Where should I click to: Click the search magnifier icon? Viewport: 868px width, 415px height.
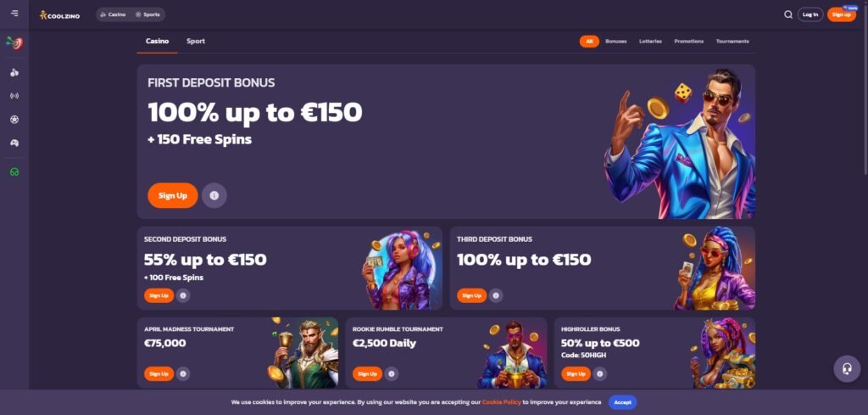pos(788,14)
